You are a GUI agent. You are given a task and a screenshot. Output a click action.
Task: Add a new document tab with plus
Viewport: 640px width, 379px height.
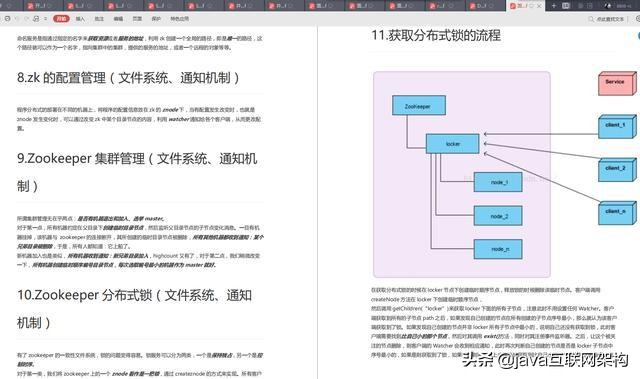554,6
